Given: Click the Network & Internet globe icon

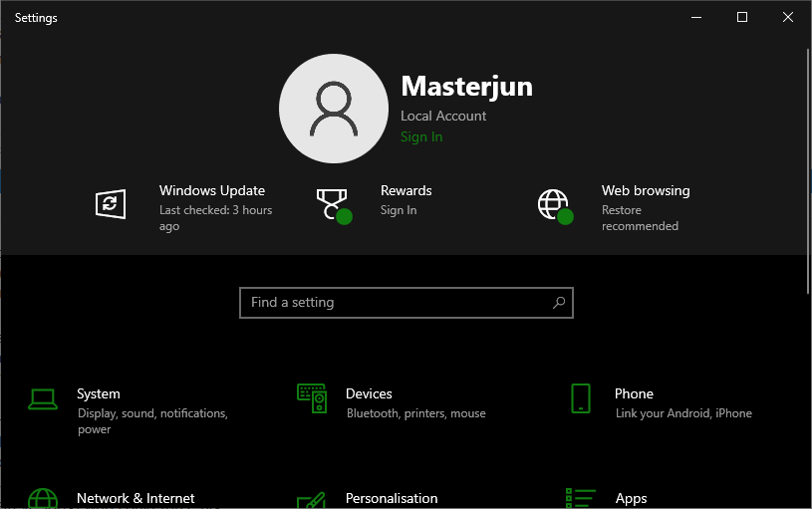Looking at the screenshot, I should [43, 498].
